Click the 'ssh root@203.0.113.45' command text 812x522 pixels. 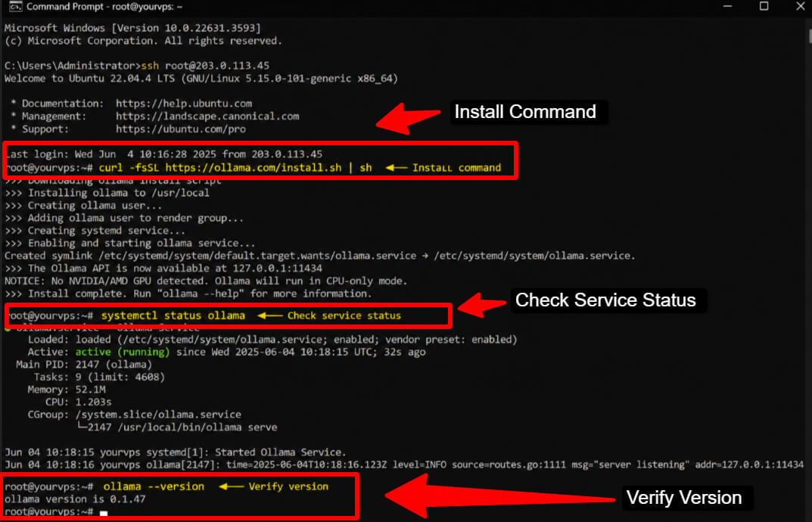(x=205, y=66)
